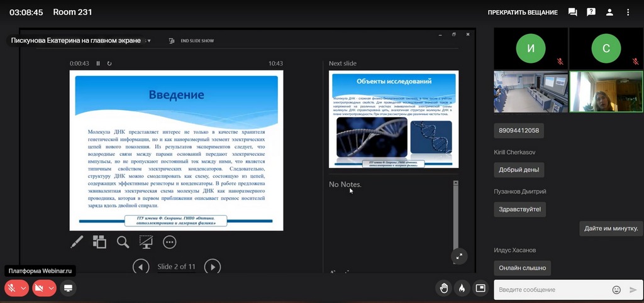Click sender name Kirill Cherkasov
The width and height of the screenshot is (644, 303).
(x=514, y=152)
